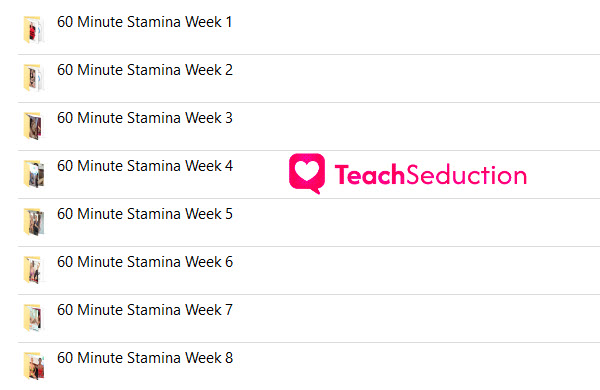Click "60 Minute Stamina Week 4" name

click(x=145, y=166)
